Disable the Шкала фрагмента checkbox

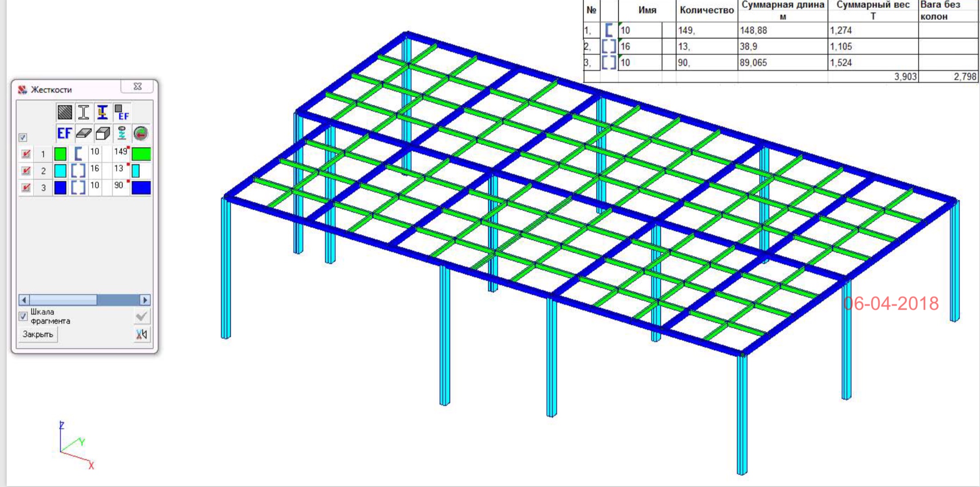click(x=23, y=316)
